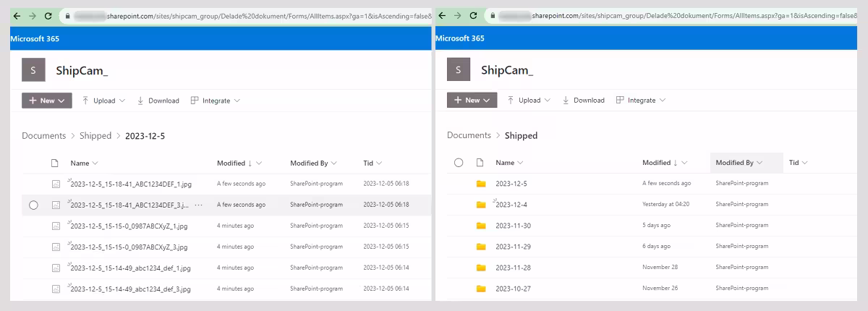Open ShipCam_ site logo in right window
The width and height of the screenshot is (868, 311).
(x=459, y=70)
